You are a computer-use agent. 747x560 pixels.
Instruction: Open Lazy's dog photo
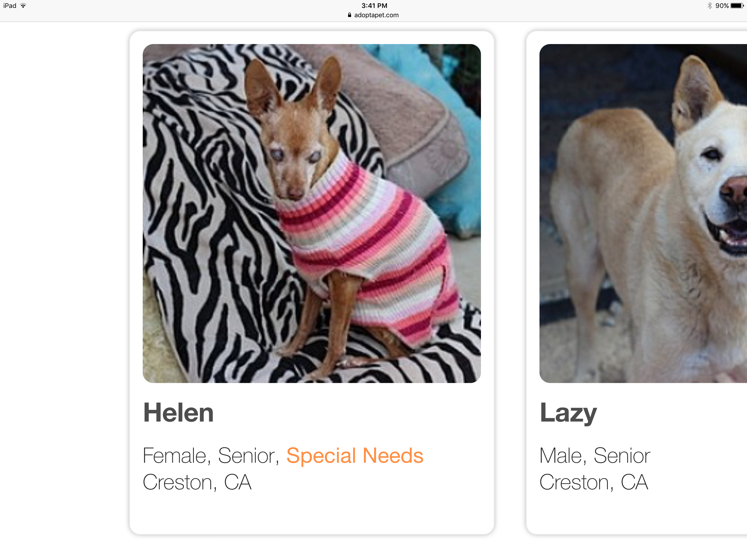click(643, 214)
